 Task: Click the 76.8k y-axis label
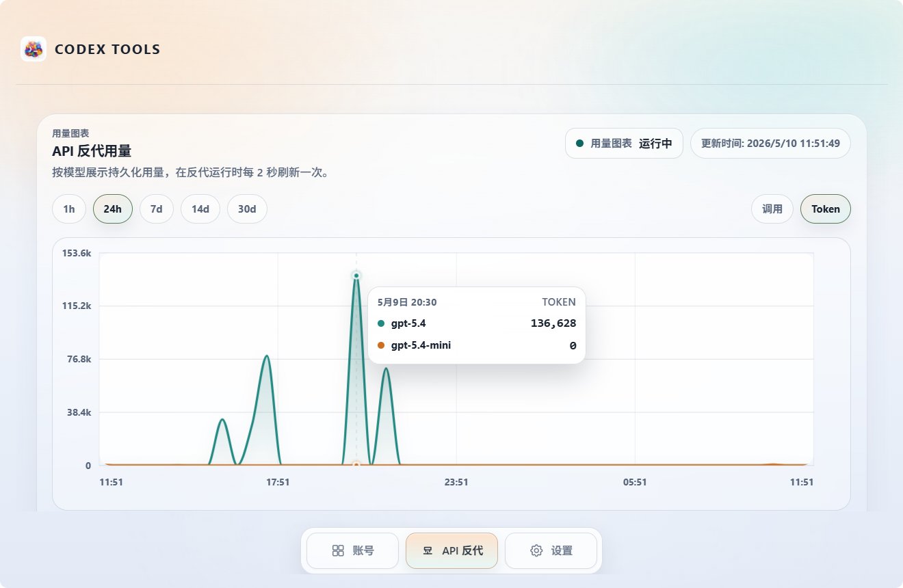[x=79, y=359]
